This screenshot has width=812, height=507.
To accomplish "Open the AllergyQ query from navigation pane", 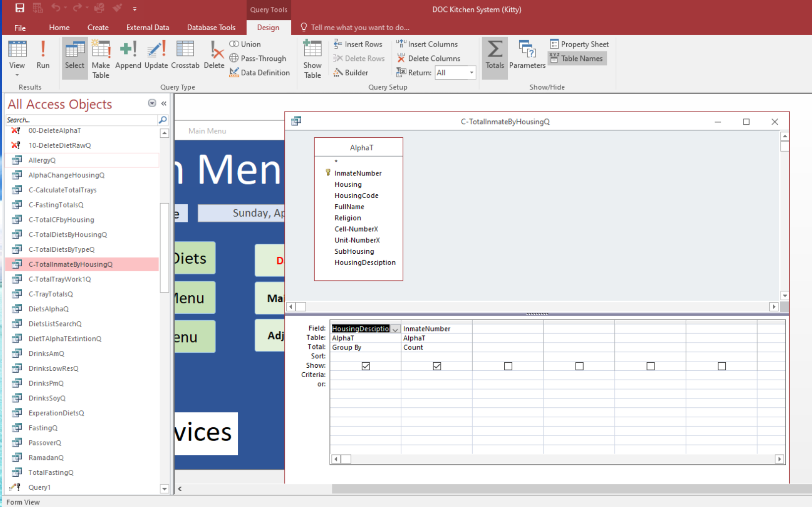I will (42, 160).
